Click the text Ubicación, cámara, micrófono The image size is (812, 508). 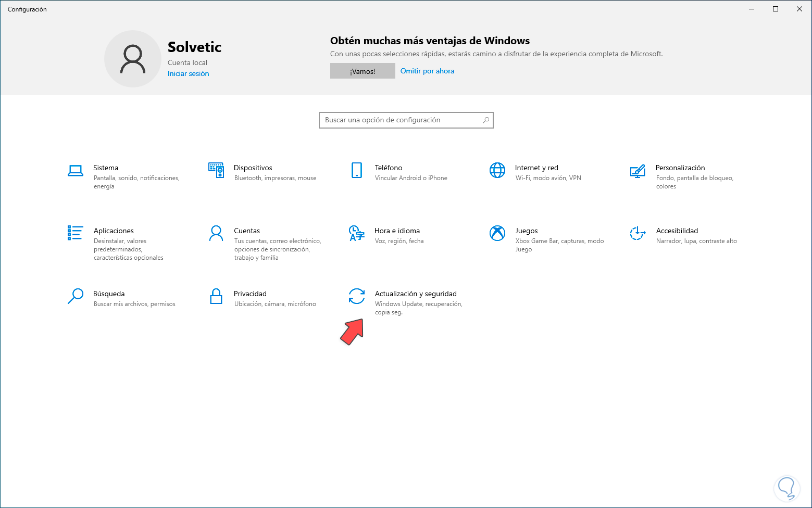[x=275, y=304]
